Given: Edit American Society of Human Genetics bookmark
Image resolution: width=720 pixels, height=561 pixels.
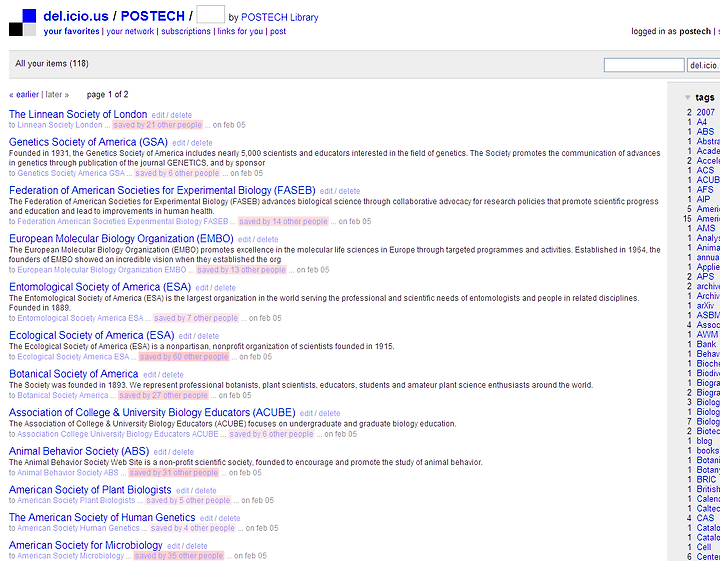Looking at the screenshot, I should [206, 518].
